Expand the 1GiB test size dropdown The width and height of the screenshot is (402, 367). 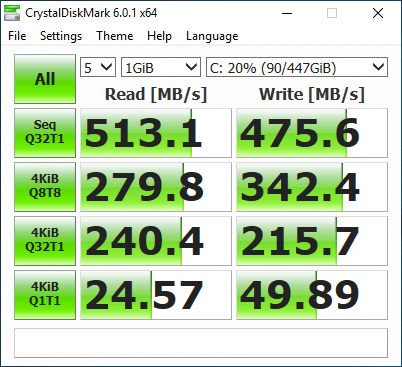(161, 67)
